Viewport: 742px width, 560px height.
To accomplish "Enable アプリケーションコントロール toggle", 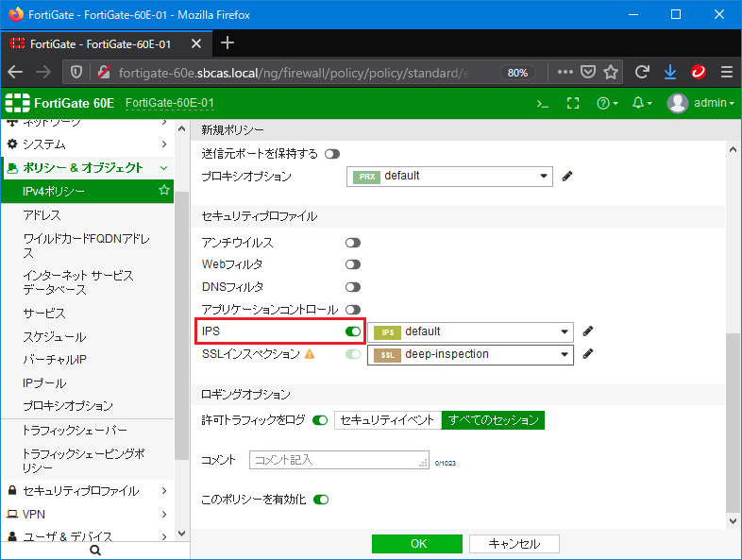I will (x=353, y=310).
